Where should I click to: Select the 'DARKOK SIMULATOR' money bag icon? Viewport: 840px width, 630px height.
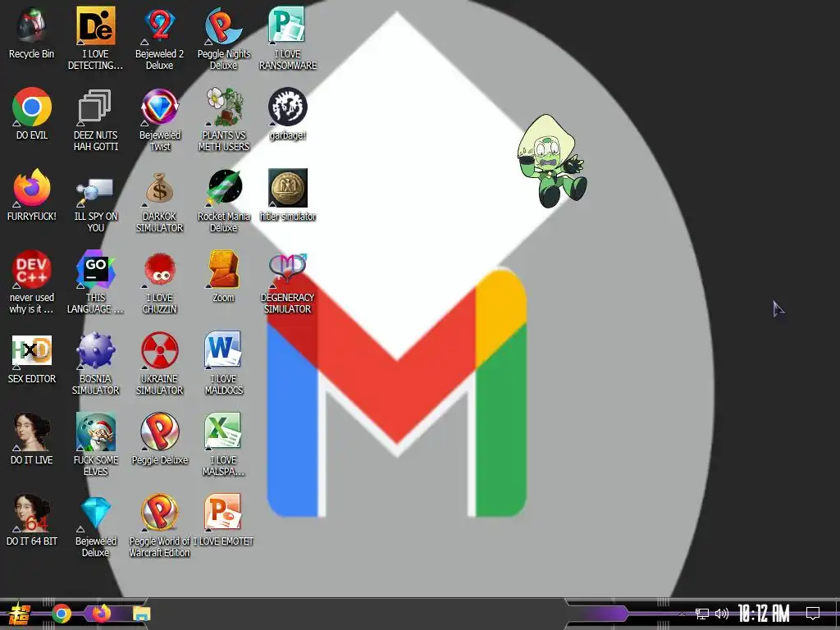160,189
